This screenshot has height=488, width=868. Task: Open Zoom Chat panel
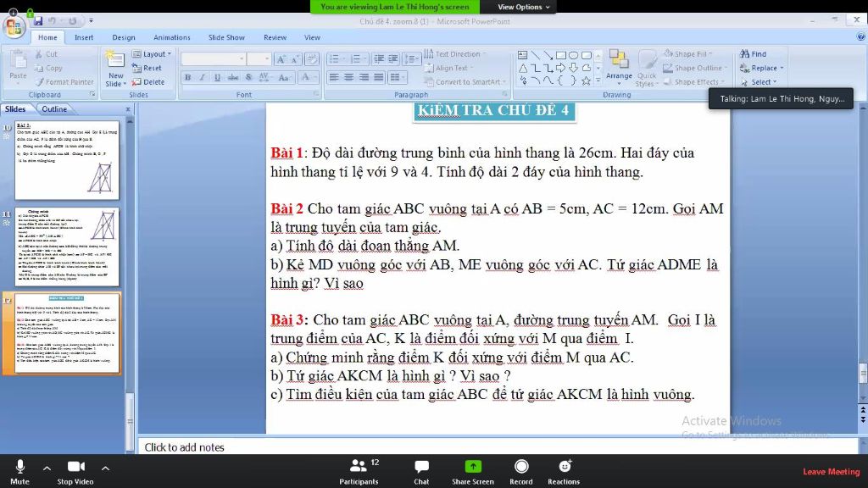click(x=421, y=472)
